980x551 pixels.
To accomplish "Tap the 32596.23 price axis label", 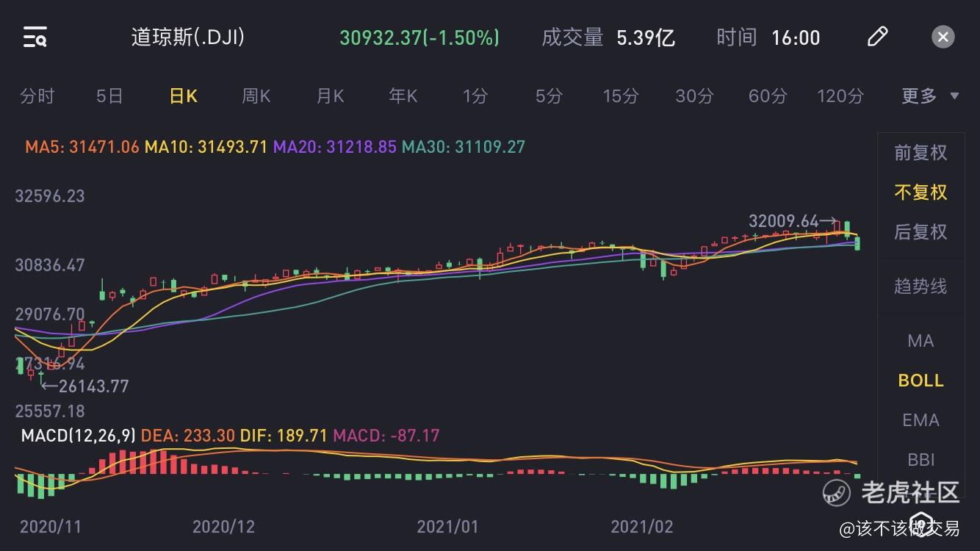I will click(x=50, y=196).
